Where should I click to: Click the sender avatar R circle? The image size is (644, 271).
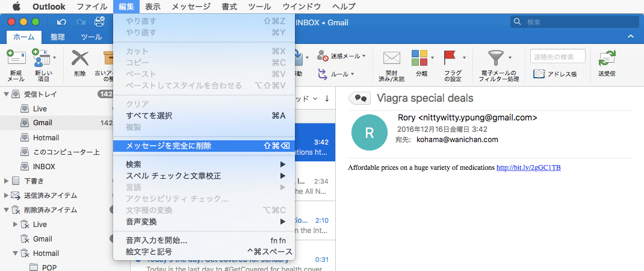(x=369, y=132)
